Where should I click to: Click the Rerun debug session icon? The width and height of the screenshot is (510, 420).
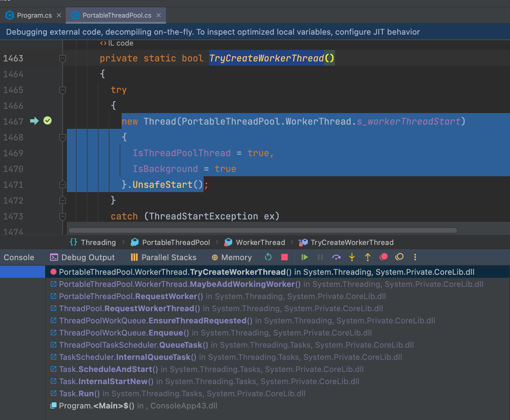pyautogui.click(x=268, y=257)
